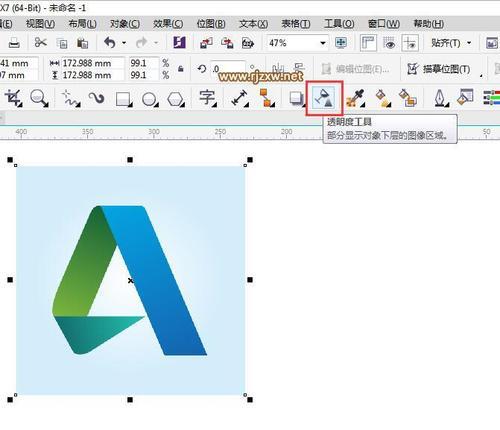Select the Text tool

coord(207,98)
